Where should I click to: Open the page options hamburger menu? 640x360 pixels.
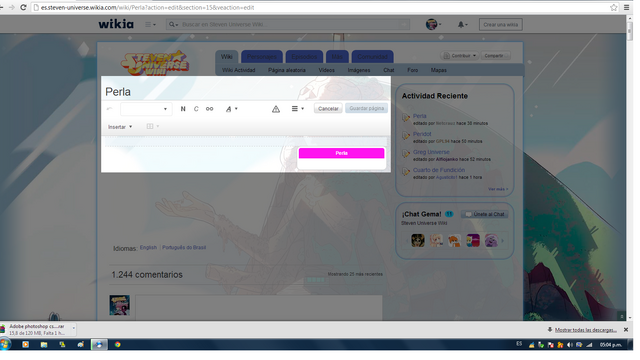(298, 109)
